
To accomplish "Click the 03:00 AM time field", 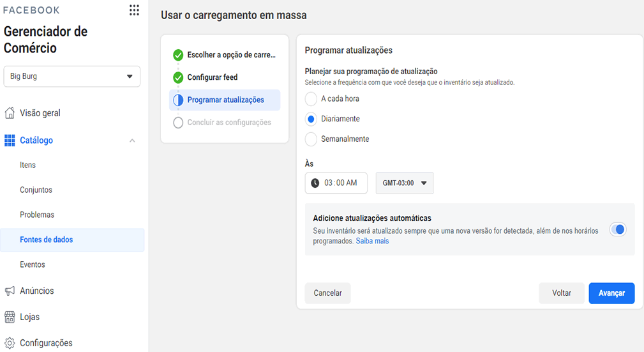I will coord(336,183).
